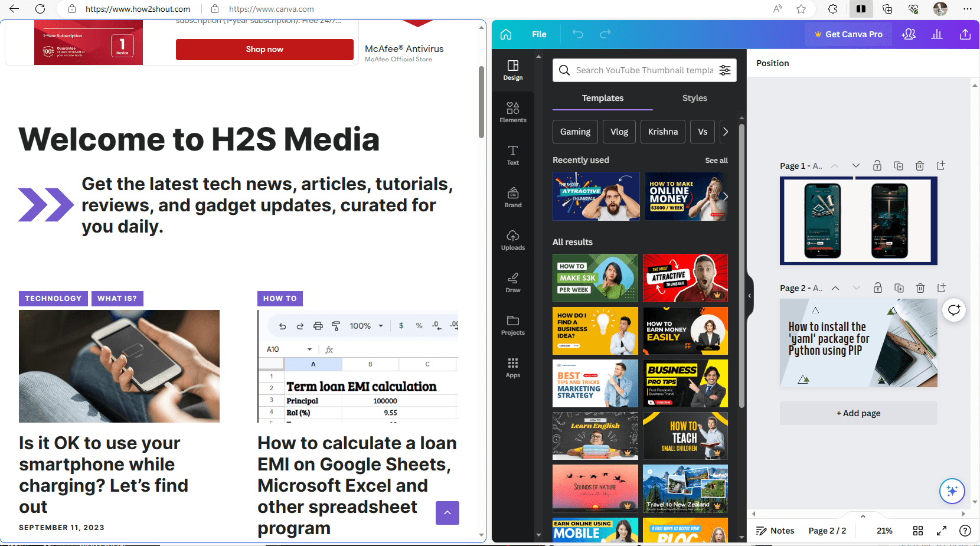Image resolution: width=980 pixels, height=546 pixels.
Task: Click the Shop now button in ad
Action: [x=264, y=50]
